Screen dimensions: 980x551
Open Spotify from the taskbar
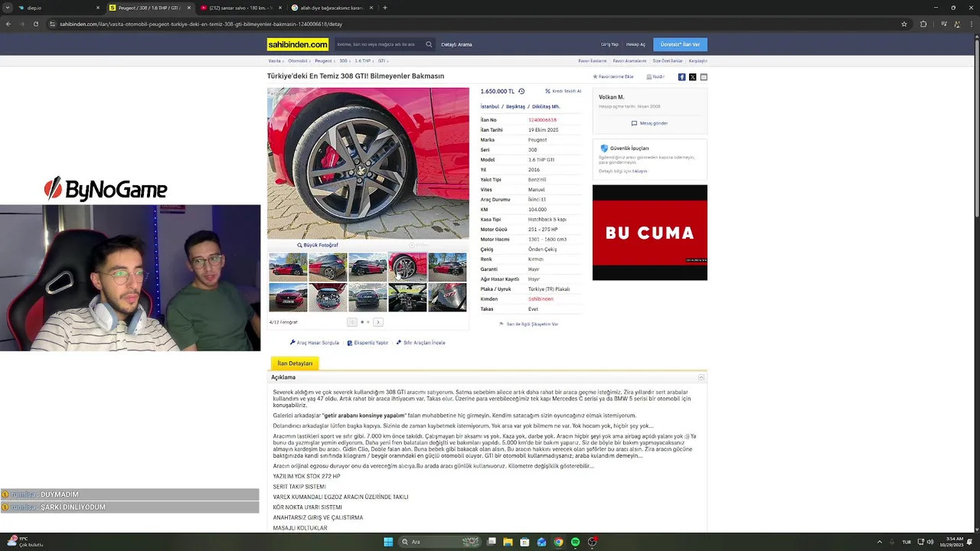(575, 542)
